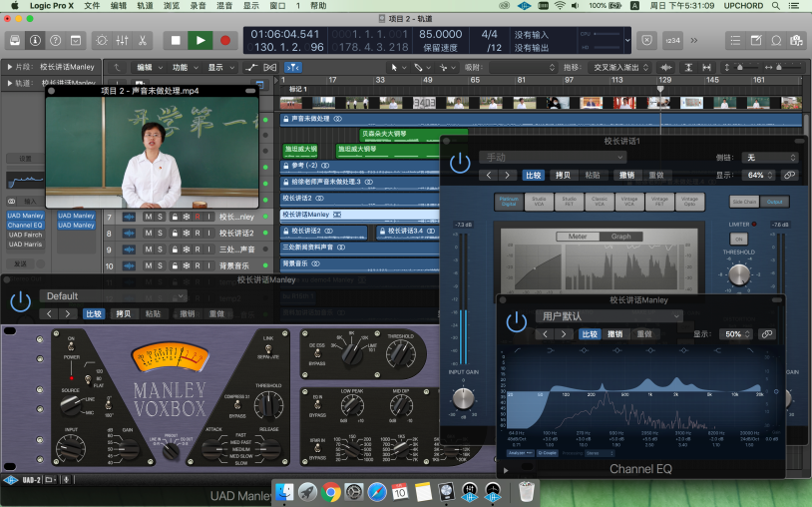
Task: Click the 85.0000 tempo display
Action: (440, 34)
